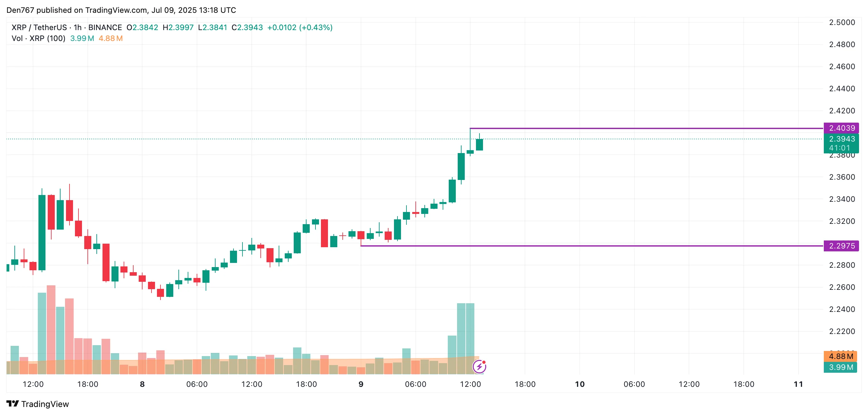Click the date label 8 on time axis
868x415 pixels.
click(x=142, y=384)
